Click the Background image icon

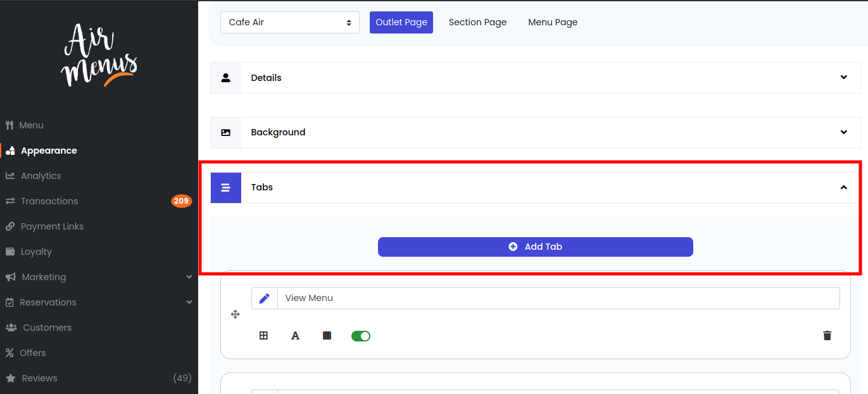[x=225, y=133]
